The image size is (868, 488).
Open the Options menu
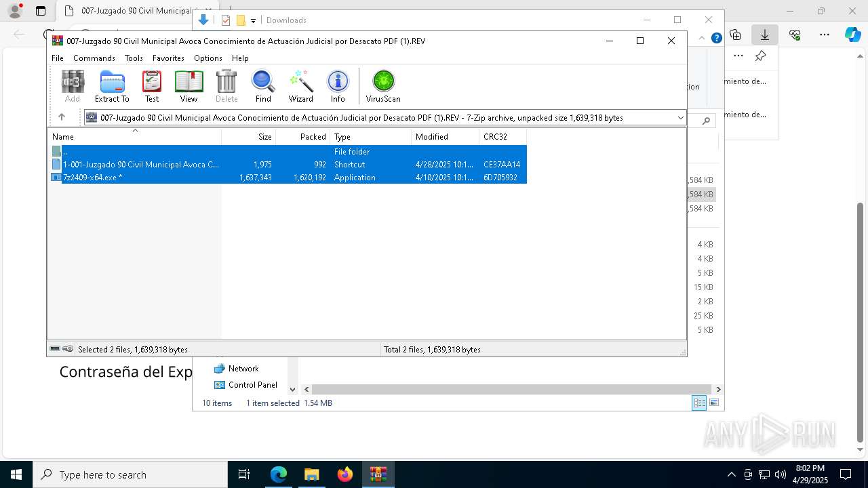208,58
